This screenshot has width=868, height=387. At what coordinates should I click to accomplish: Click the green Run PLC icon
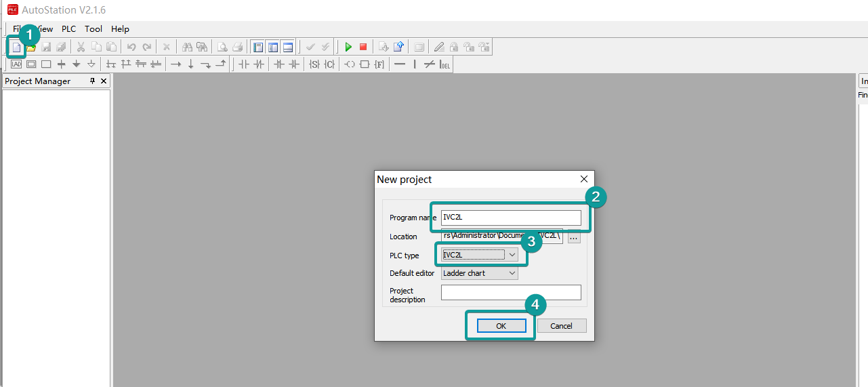348,47
